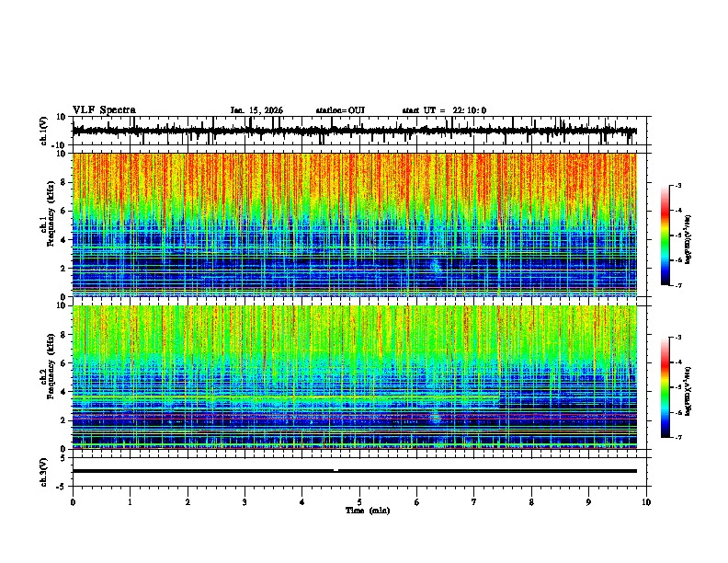
Task: Click the ch.1 spectrogram color scale bar
Action: point(665,236)
